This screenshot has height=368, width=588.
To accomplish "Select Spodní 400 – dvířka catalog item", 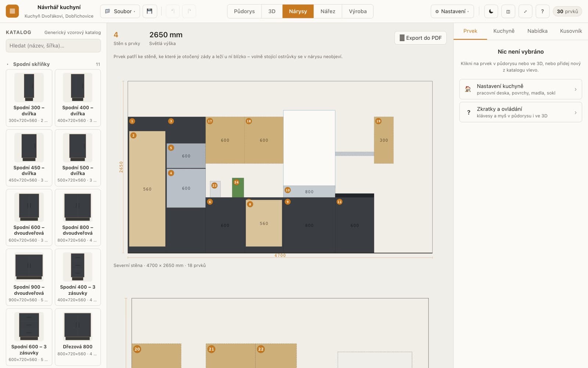I will pos(78,98).
